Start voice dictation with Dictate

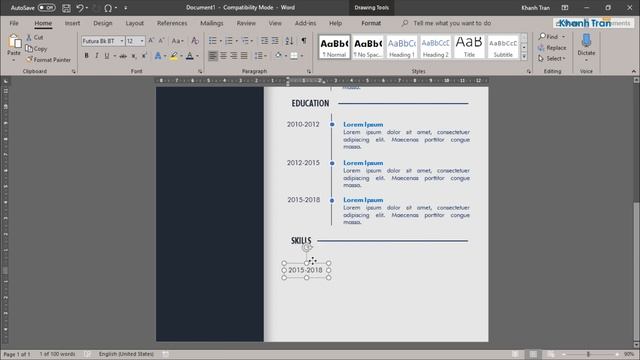coord(586,47)
